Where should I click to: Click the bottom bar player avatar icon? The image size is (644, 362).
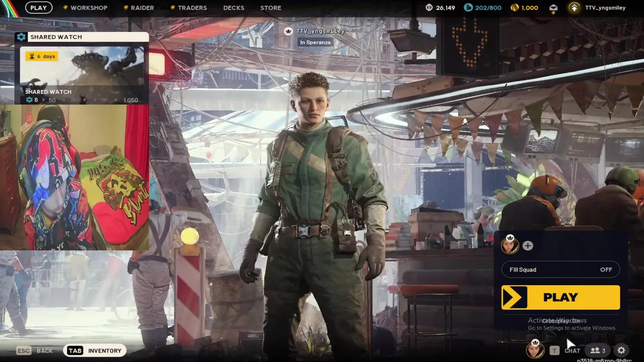click(x=535, y=349)
